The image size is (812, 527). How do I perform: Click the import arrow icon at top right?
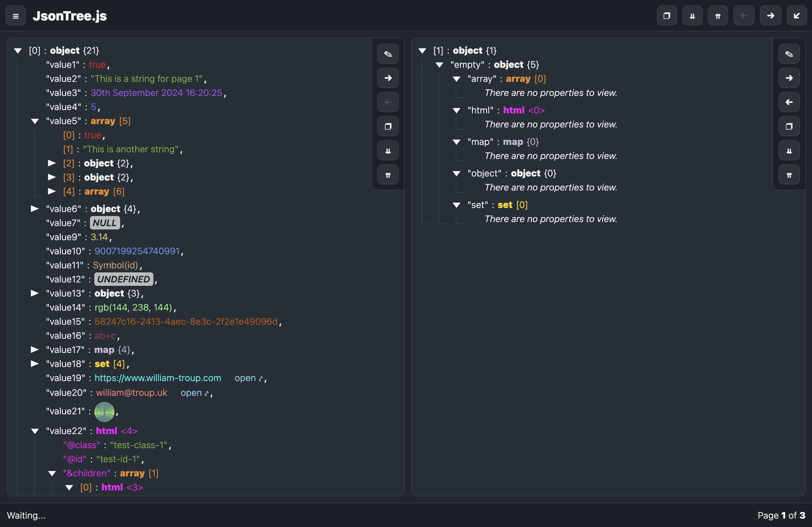click(x=796, y=15)
